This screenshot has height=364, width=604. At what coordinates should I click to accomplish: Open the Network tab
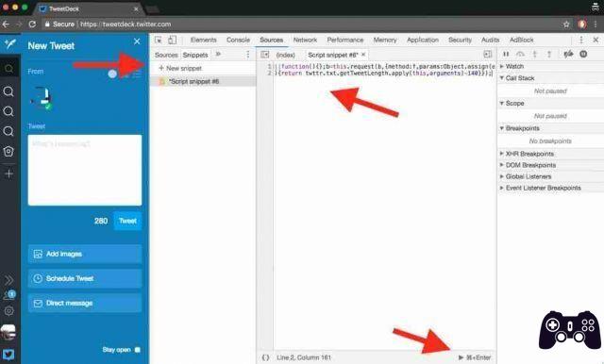(305, 40)
